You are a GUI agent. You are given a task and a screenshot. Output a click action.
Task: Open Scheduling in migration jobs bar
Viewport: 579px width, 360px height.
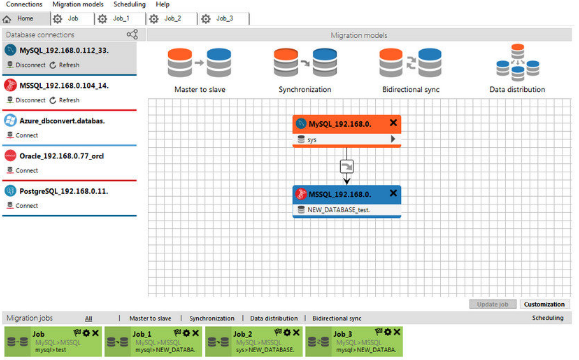548,318
